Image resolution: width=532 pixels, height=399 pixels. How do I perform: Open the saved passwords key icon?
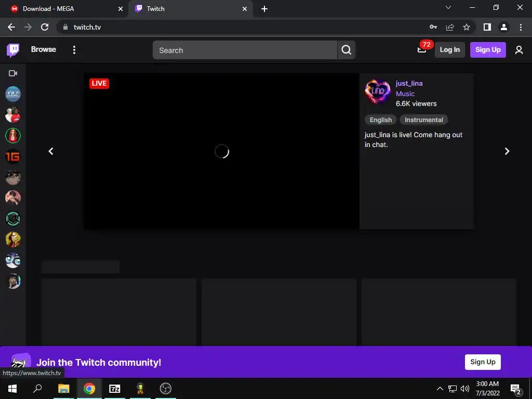tap(433, 27)
